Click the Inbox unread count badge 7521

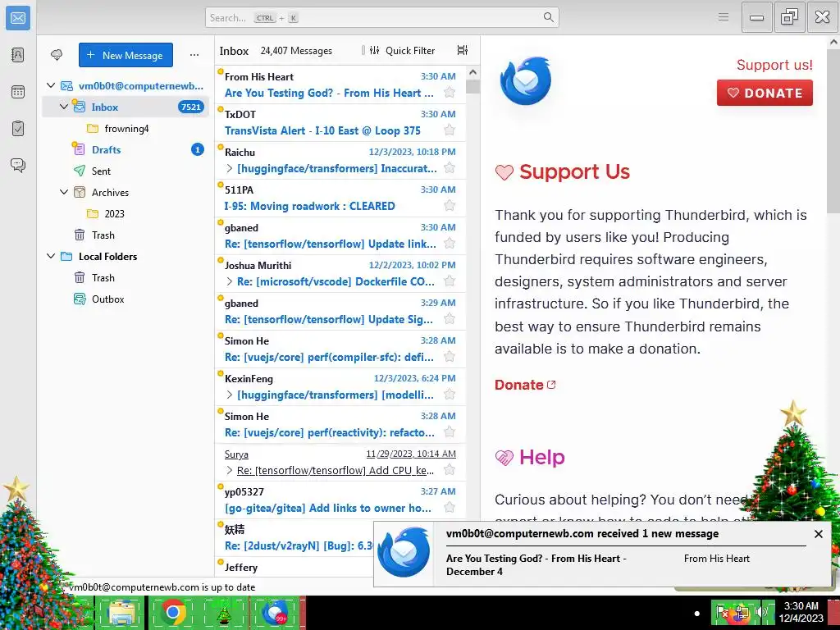[x=190, y=107]
